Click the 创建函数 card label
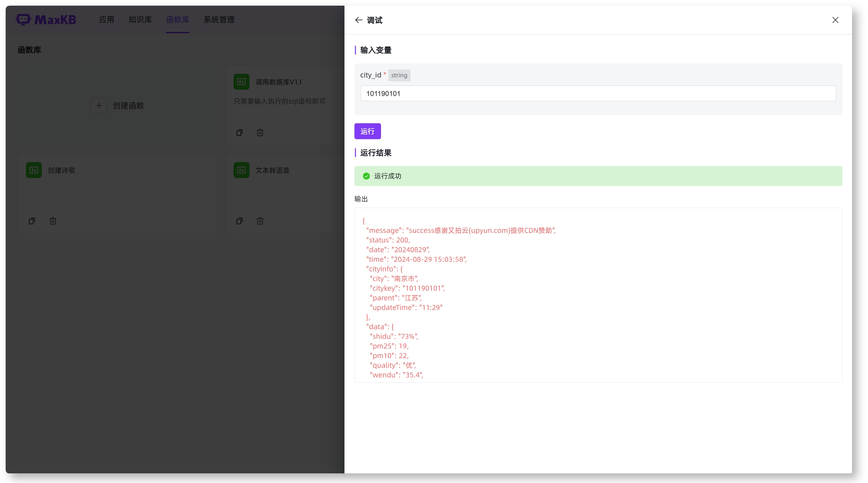This screenshot has height=483, width=868. coord(128,106)
